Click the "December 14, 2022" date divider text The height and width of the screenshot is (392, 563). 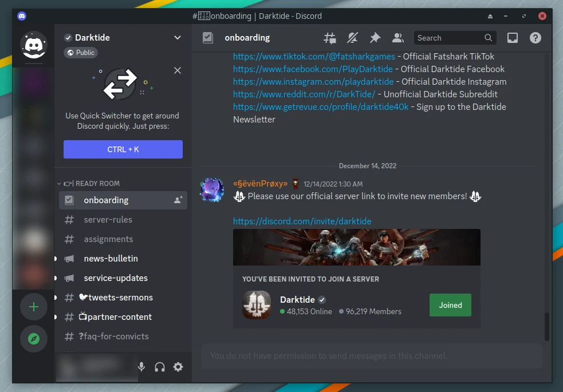(368, 166)
